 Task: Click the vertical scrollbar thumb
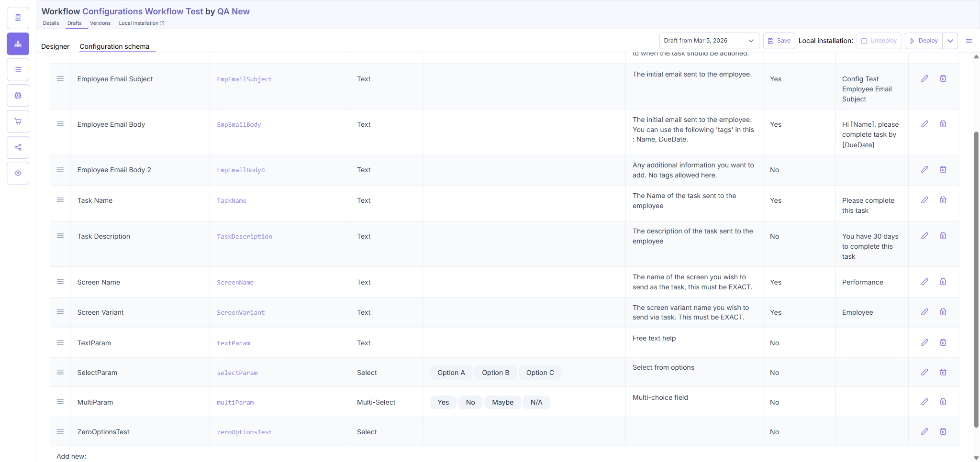[976, 279]
